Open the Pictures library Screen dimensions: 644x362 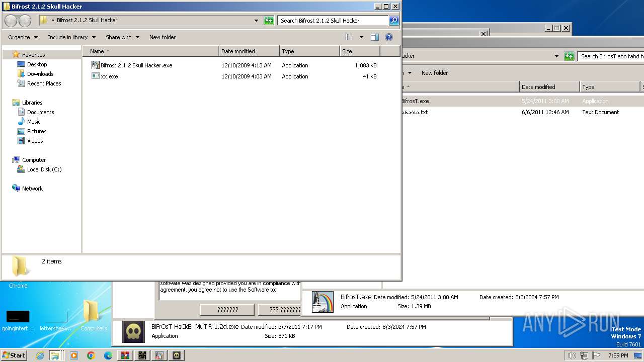point(37,131)
